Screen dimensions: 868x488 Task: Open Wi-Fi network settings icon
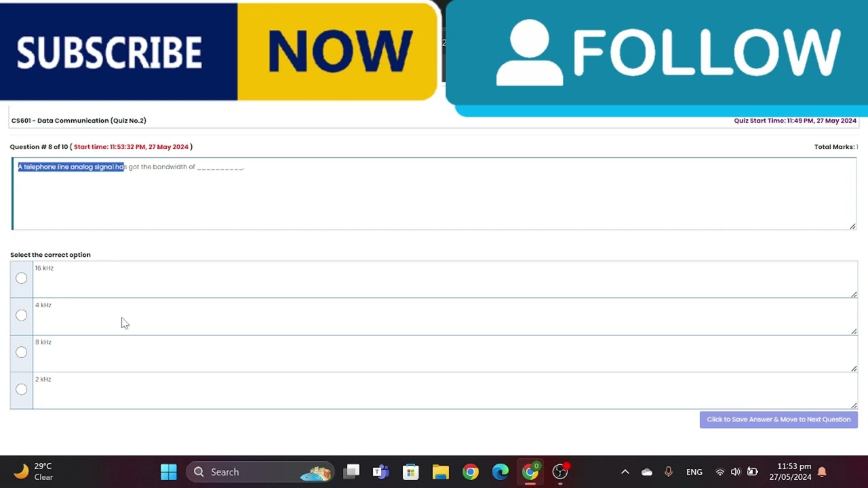(720, 472)
